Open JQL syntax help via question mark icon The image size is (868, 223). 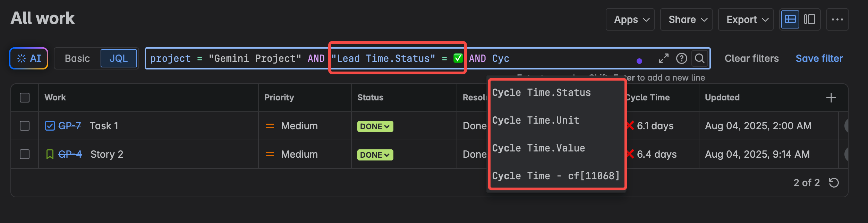click(x=682, y=58)
